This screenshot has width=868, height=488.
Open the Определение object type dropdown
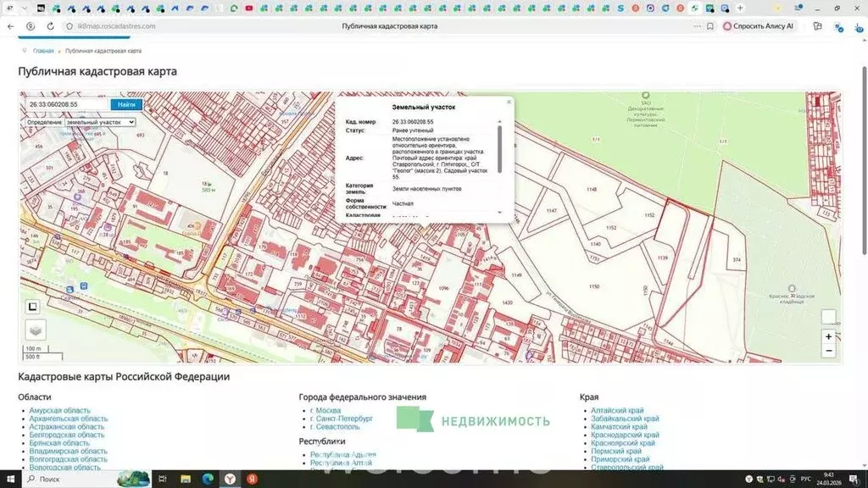point(100,122)
